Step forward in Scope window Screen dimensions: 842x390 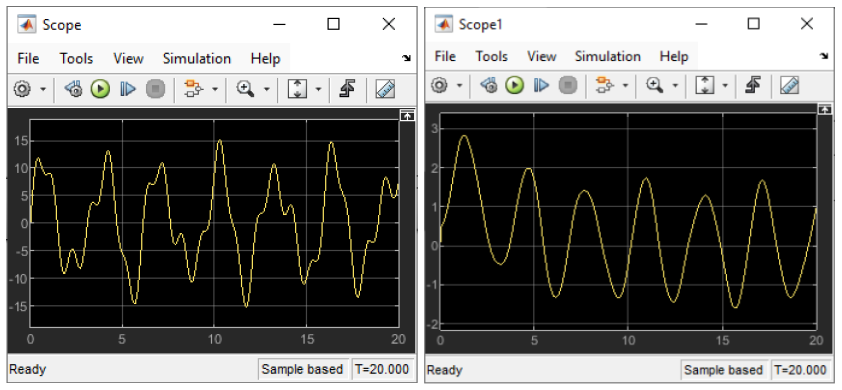coord(128,90)
